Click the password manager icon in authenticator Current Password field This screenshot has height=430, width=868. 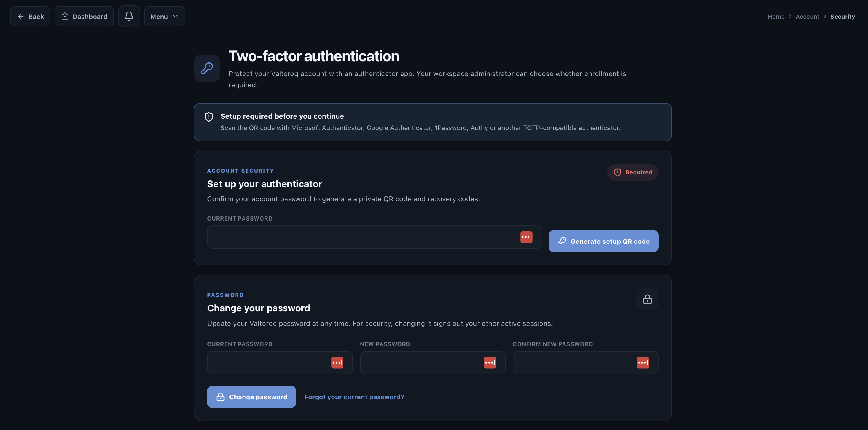pyautogui.click(x=526, y=237)
